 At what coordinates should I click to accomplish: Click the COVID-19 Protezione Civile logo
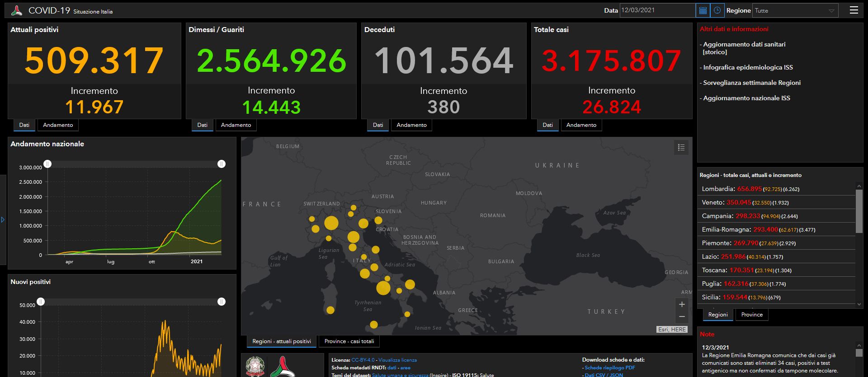[17, 10]
